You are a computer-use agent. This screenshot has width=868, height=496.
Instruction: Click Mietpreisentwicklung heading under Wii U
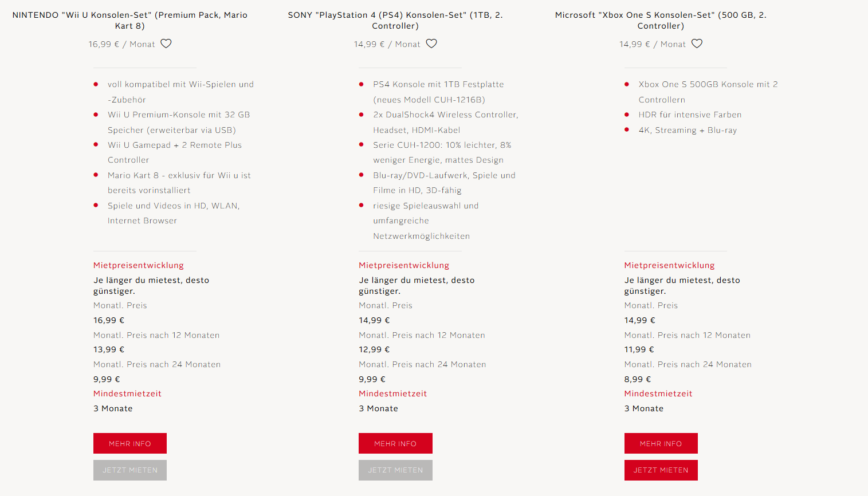click(x=139, y=265)
